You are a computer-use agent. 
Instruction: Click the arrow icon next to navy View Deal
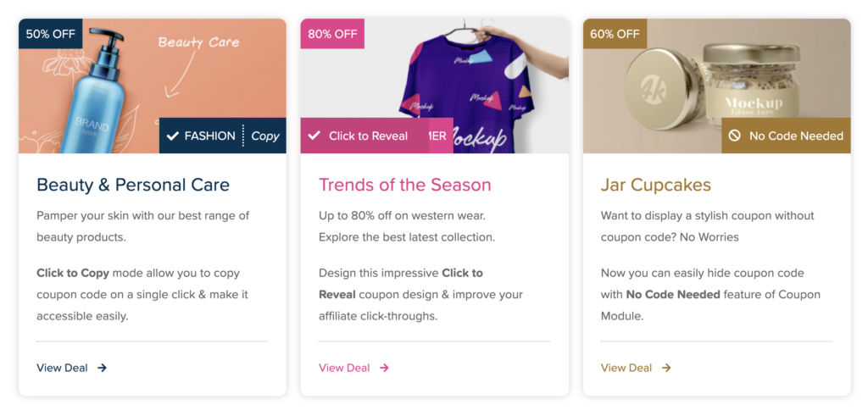tap(103, 368)
